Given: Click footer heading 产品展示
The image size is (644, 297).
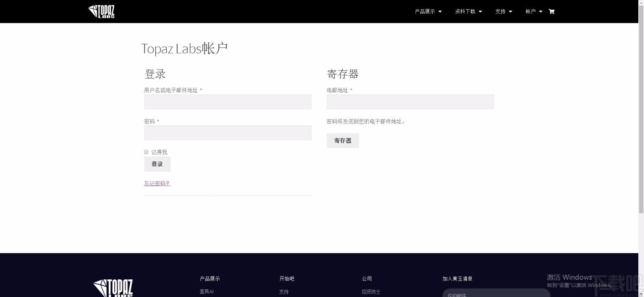Looking at the screenshot, I should pyautogui.click(x=210, y=278).
